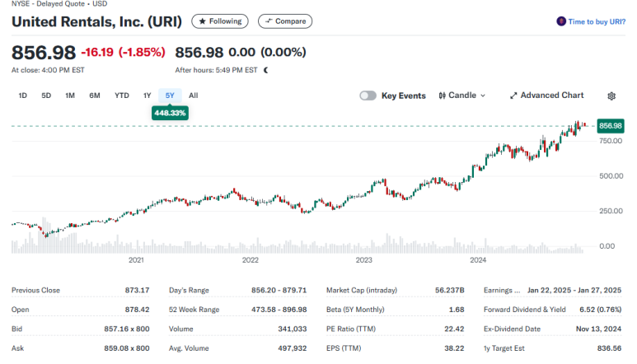Click the 2022 label on the chart axis
Image resolution: width=637 pixels, height=364 pixels.
click(251, 260)
